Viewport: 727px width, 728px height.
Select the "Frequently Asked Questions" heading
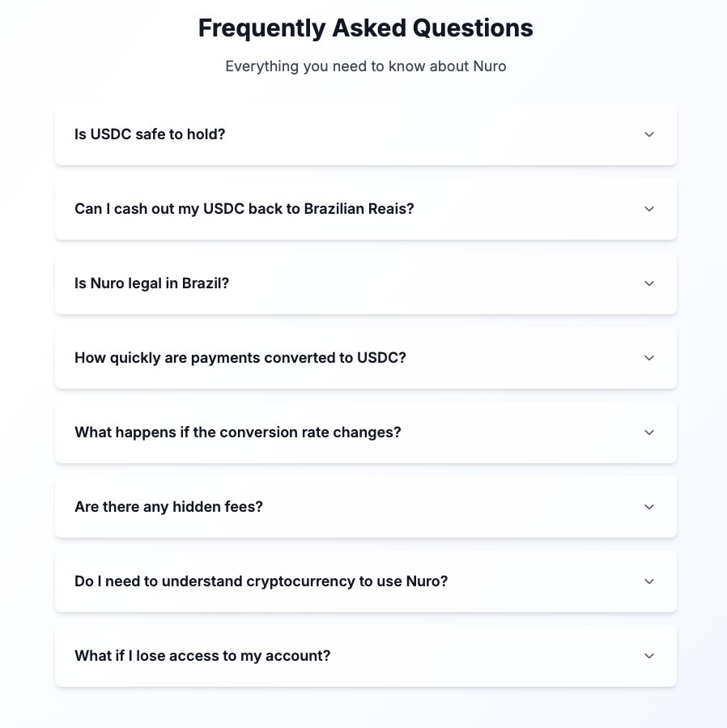pos(365,28)
